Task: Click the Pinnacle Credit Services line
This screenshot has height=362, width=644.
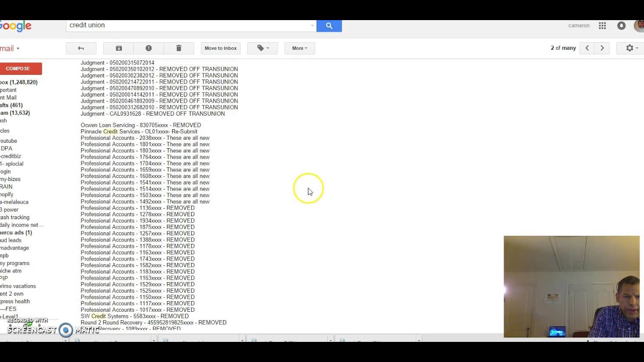Action: click(x=139, y=132)
